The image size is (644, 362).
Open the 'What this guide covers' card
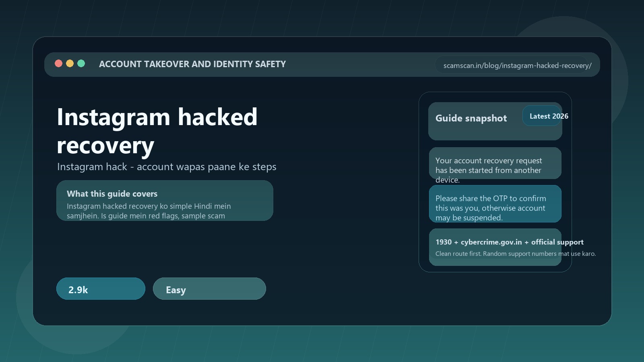[x=165, y=200]
